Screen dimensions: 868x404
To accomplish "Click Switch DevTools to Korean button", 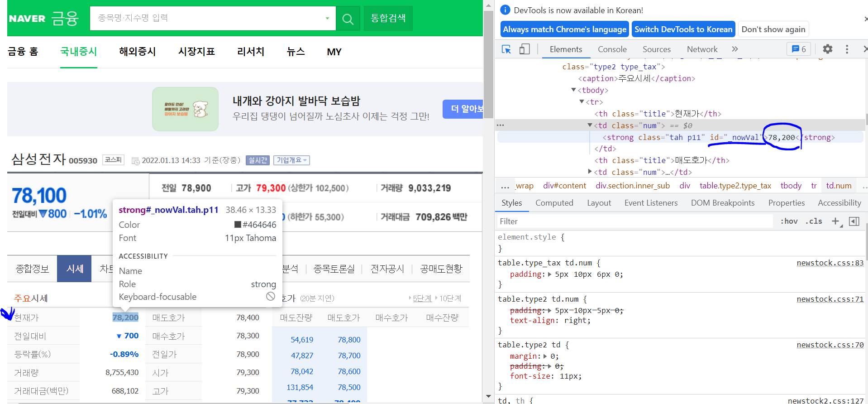I will (683, 29).
